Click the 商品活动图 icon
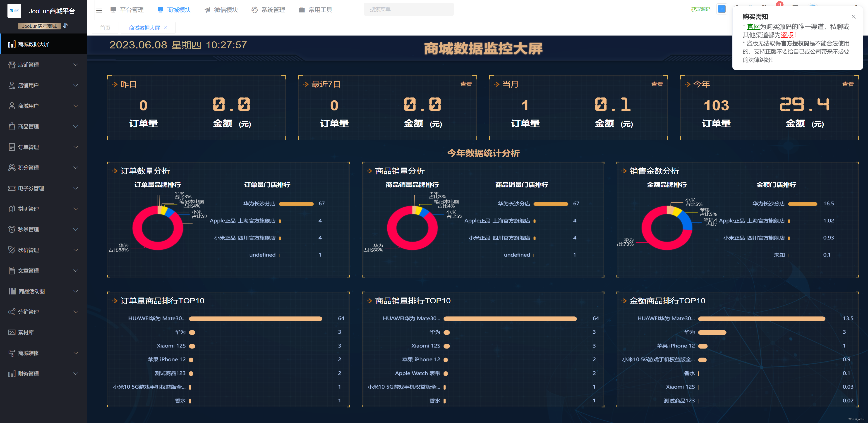This screenshot has width=868, height=423. pyautogui.click(x=12, y=291)
